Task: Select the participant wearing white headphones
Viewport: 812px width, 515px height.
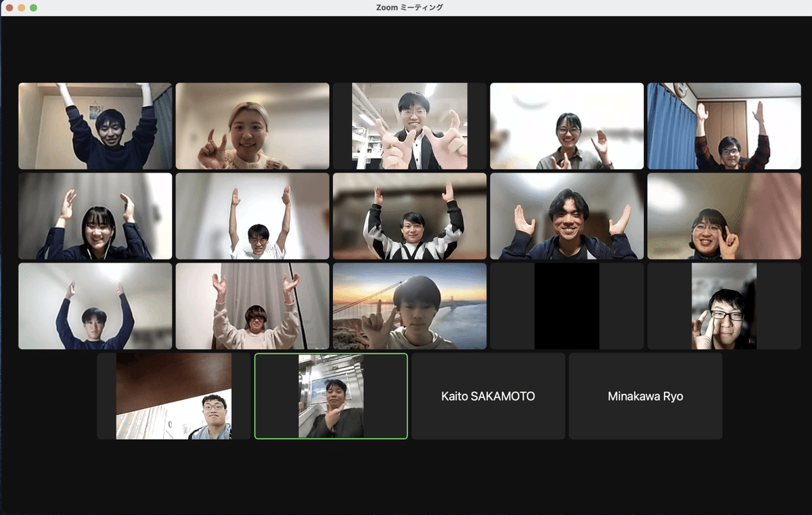Action: (x=95, y=216)
